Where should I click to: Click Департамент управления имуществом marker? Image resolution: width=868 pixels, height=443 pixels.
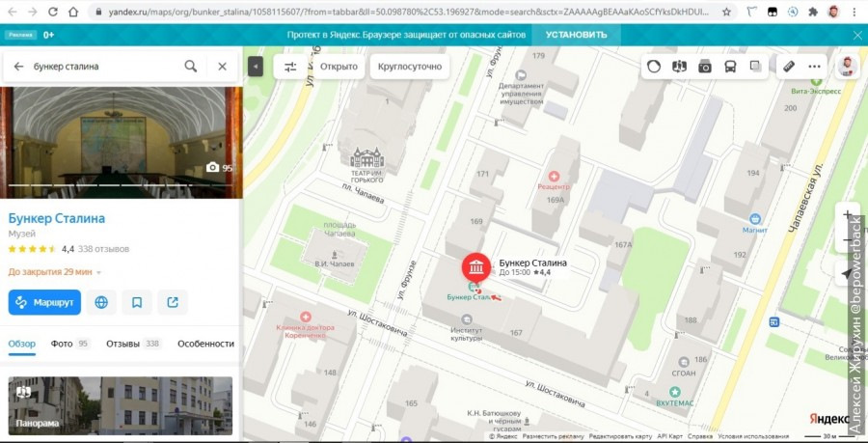pos(521,74)
